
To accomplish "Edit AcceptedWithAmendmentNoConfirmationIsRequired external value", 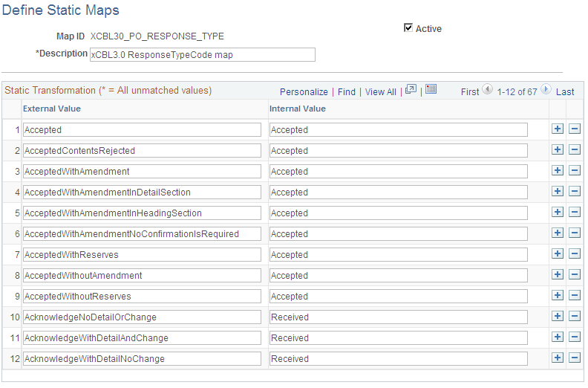I will point(142,234).
